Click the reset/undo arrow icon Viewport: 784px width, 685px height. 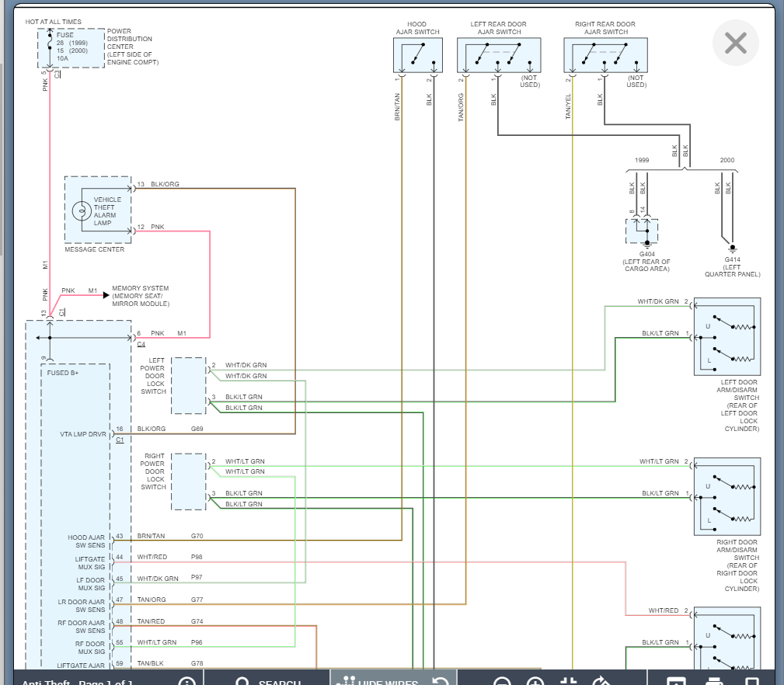441,681
